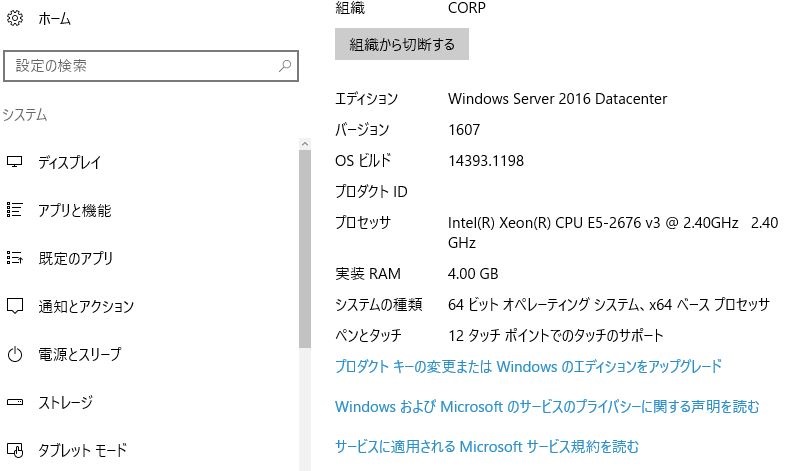802x471 pixels.
Task: Click the 12 タッチ ポイント text
Action: pyautogui.click(x=556, y=335)
